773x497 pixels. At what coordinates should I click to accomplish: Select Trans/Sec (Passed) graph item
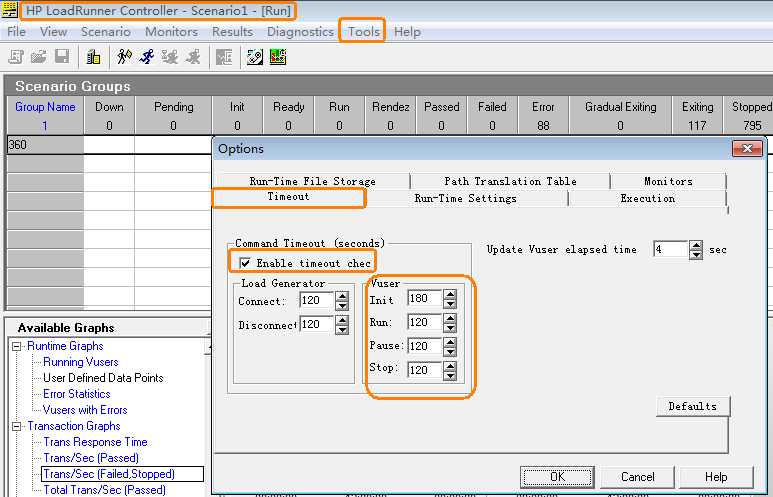tap(91, 458)
